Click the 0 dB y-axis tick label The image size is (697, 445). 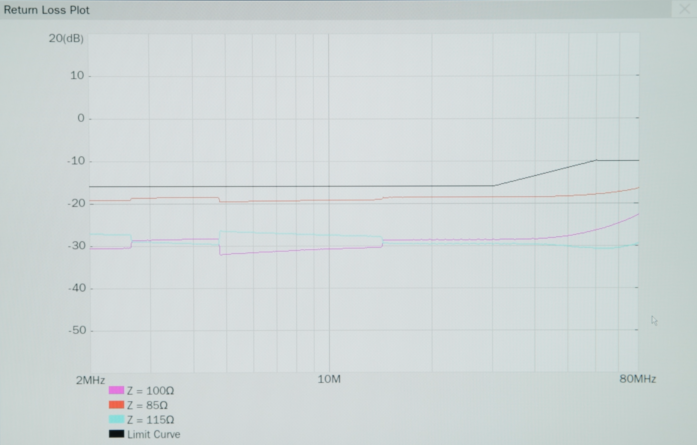[81, 118]
